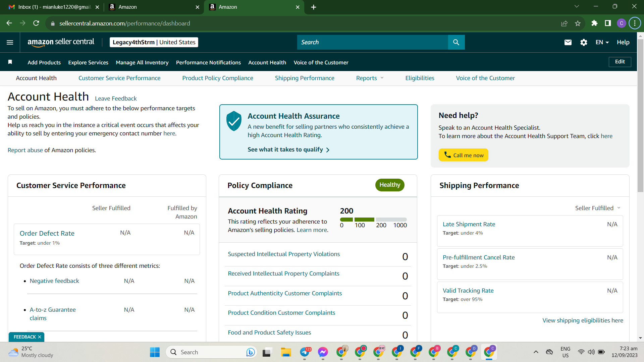
Task: Open Windows Start menu
Action: tap(155, 352)
